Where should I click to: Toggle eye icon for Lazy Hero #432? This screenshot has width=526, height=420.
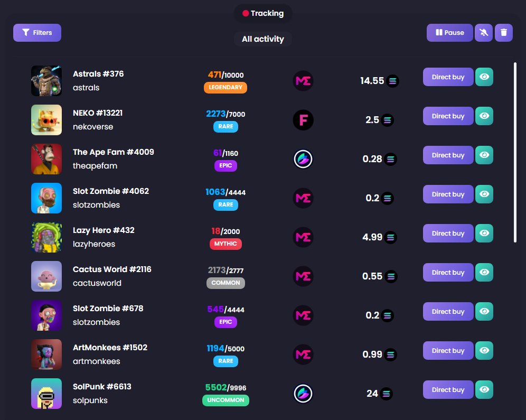point(484,233)
